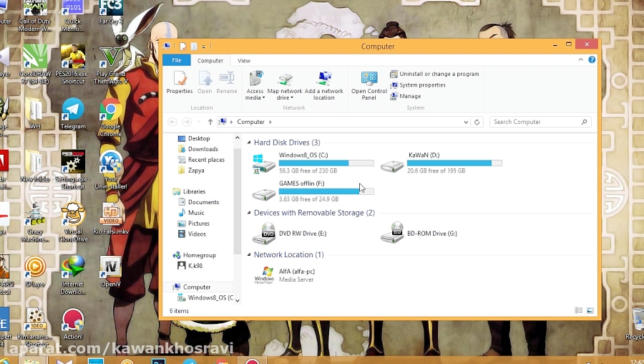Open System properties
Image resolution: width=644 pixels, height=364 pixels.
pos(418,85)
